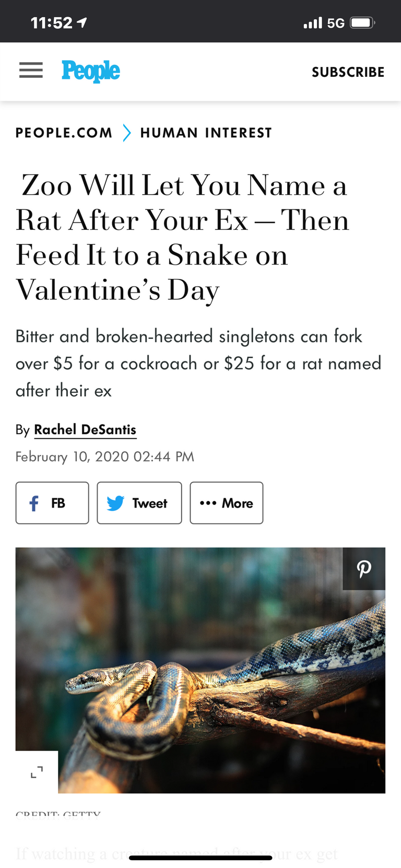Viewport: 401px width, 868px height.
Task: Tap the iOS home indicator bar
Action: [200, 858]
